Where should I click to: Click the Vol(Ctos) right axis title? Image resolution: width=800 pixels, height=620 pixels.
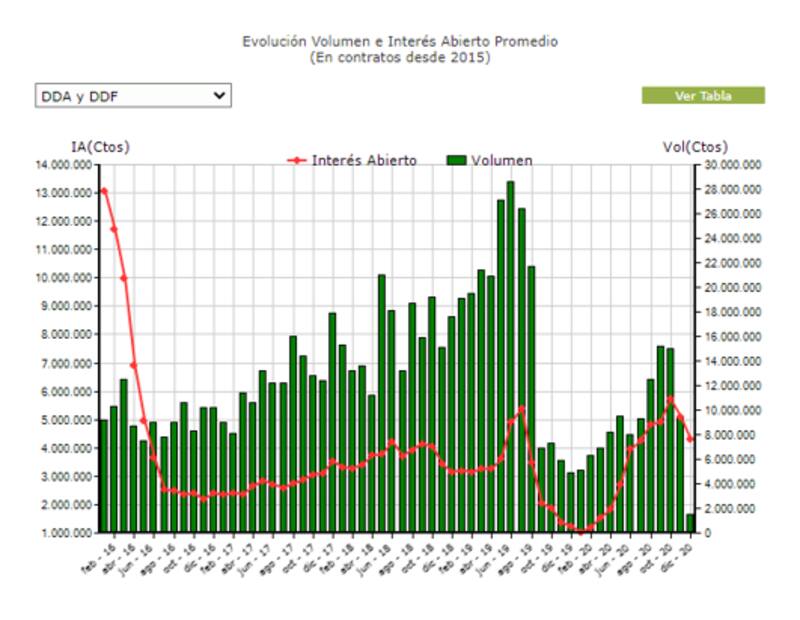point(695,147)
